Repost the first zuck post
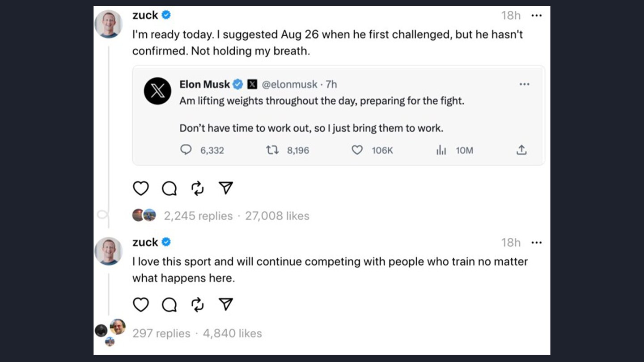 [x=197, y=189]
